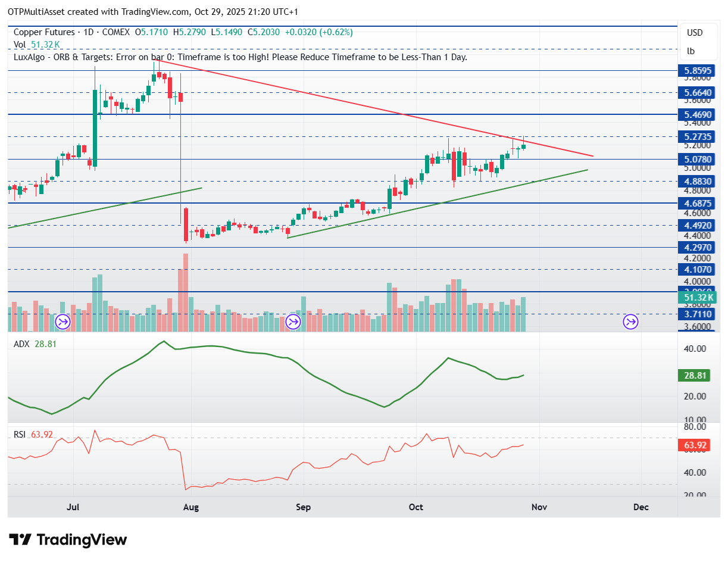Click the Vol indicator legend

[x=37, y=45]
